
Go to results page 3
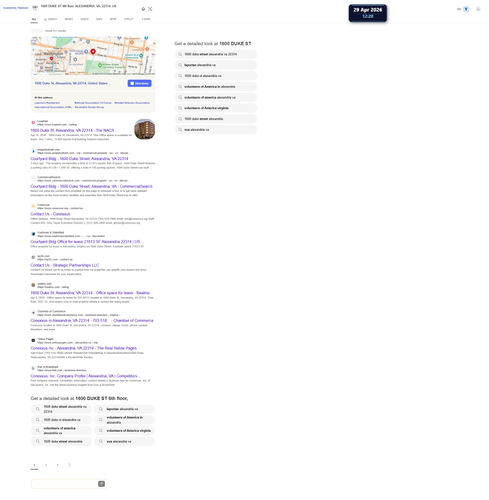(x=57, y=465)
